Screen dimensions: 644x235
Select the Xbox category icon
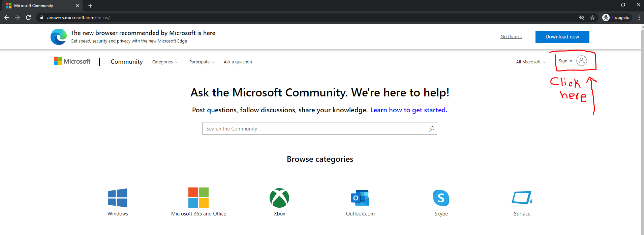279,198
